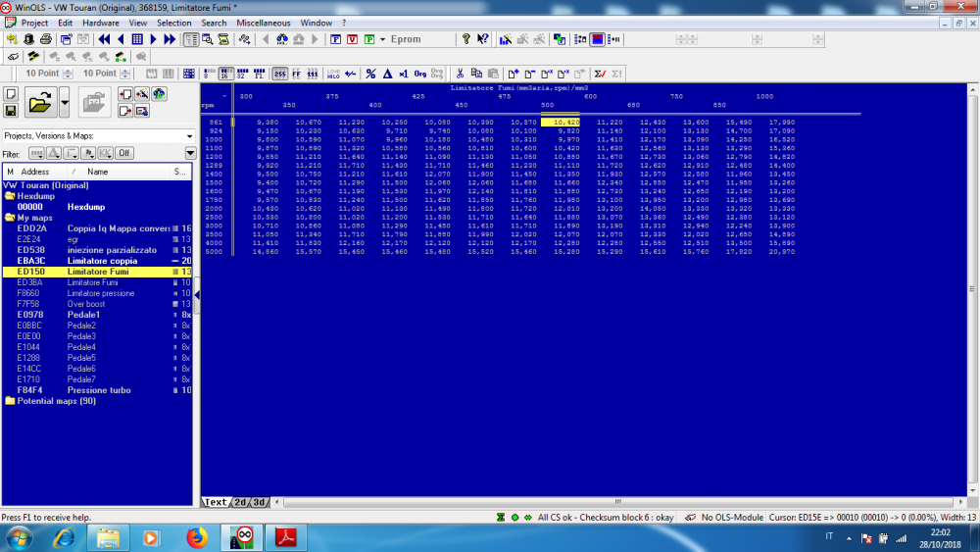
Task: Open the Selection menu
Action: pos(173,23)
